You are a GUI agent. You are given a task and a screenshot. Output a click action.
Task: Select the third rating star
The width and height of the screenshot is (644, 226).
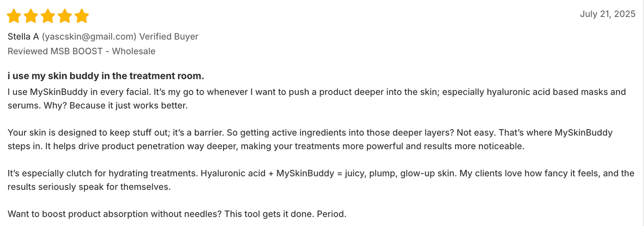coord(48,16)
